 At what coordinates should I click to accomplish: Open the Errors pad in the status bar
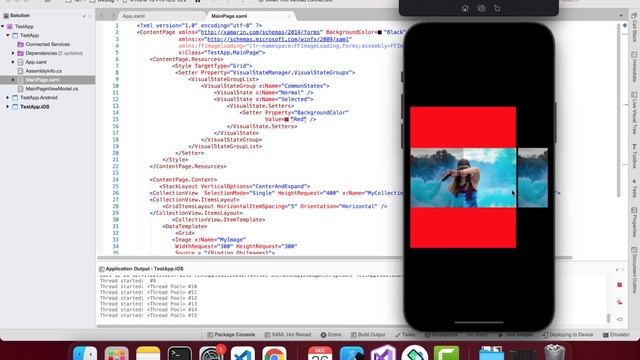(x=331, y=335)
